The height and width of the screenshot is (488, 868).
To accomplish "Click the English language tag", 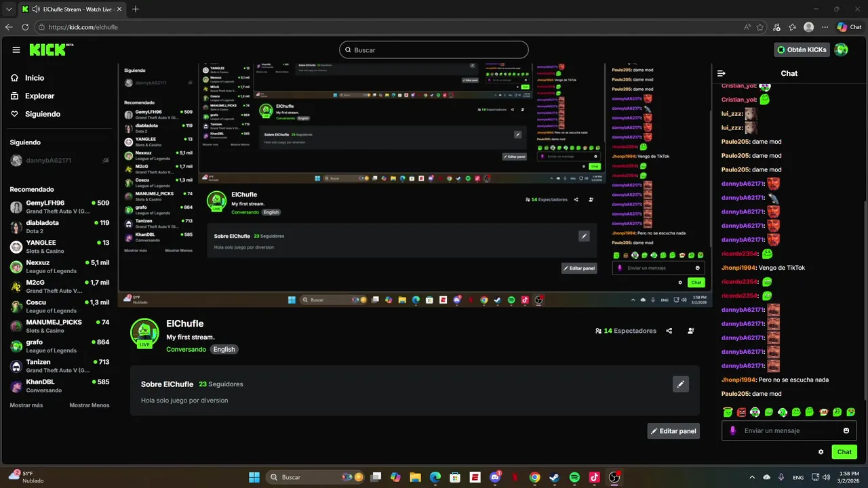I will tap(224, 350).
